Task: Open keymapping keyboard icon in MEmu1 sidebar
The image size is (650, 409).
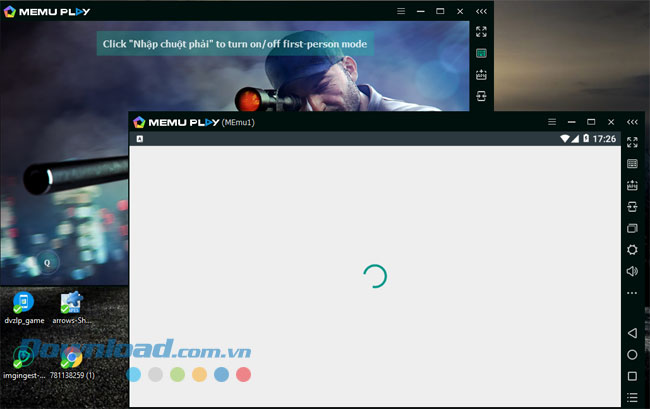Action: 632,164
